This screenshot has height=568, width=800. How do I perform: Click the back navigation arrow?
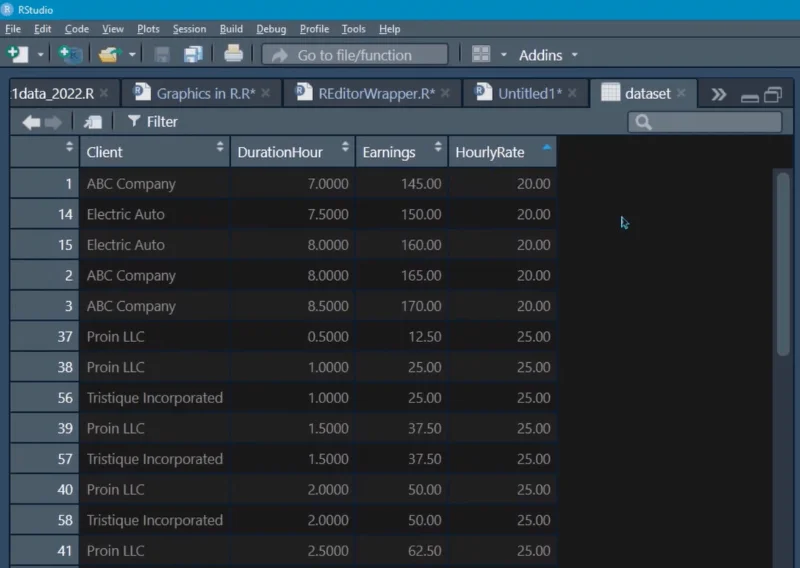pyautogui.click(x=31, y=122)
